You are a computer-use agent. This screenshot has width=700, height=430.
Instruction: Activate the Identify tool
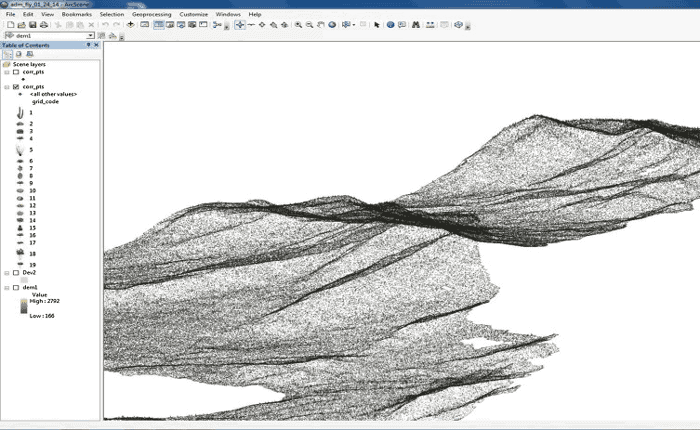[x=391, y=25]
